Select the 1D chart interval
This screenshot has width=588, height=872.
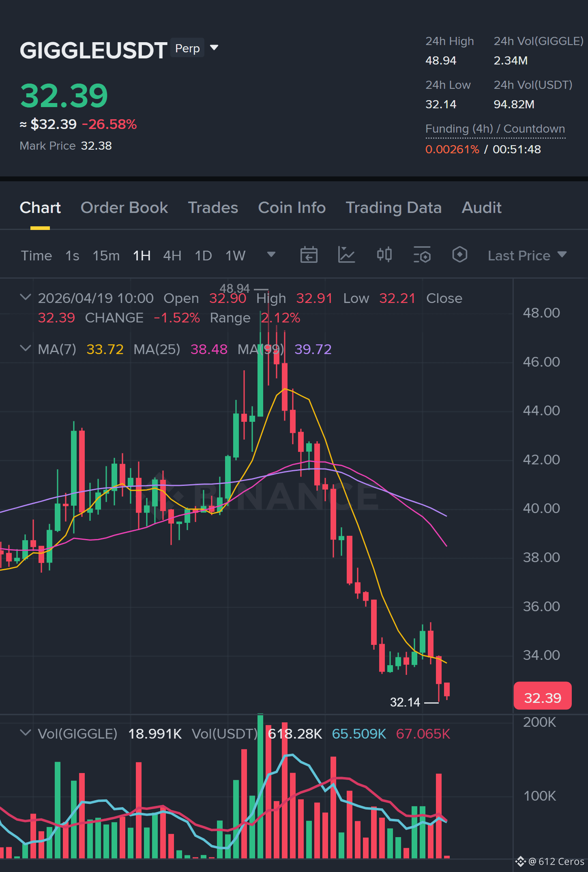pos(203,256)
